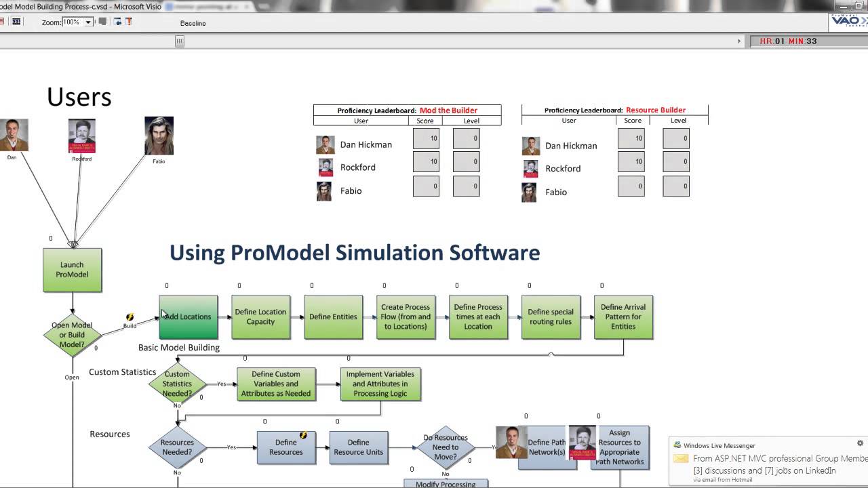Click the 'Users' heading
Screen dimensions: 868x488
pos(79,97)
